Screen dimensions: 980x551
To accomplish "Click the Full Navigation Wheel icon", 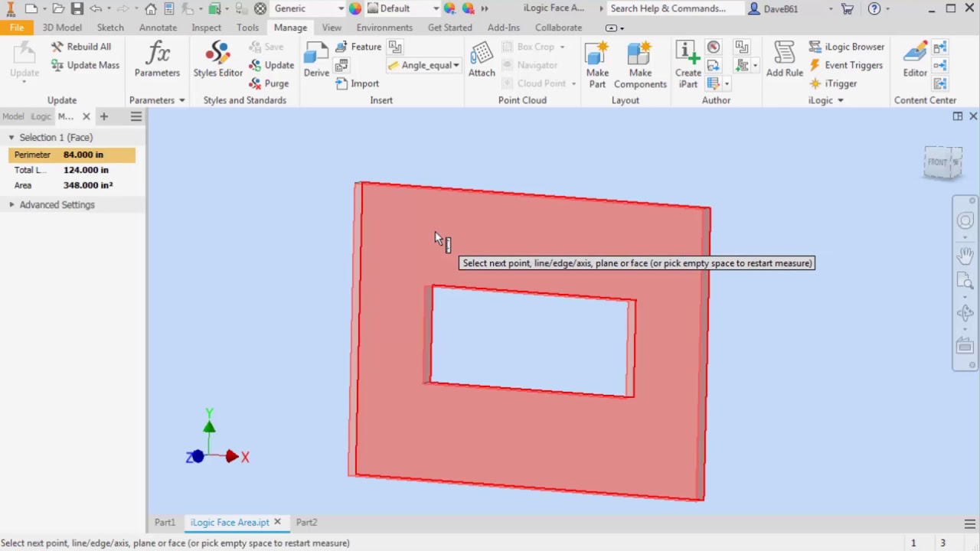I will [965, 221].
